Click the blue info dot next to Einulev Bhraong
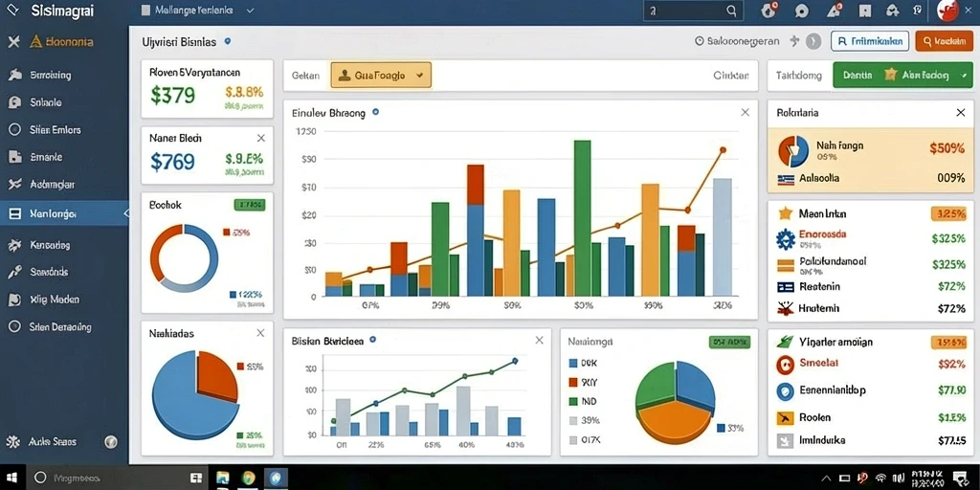 coord(375,113)
